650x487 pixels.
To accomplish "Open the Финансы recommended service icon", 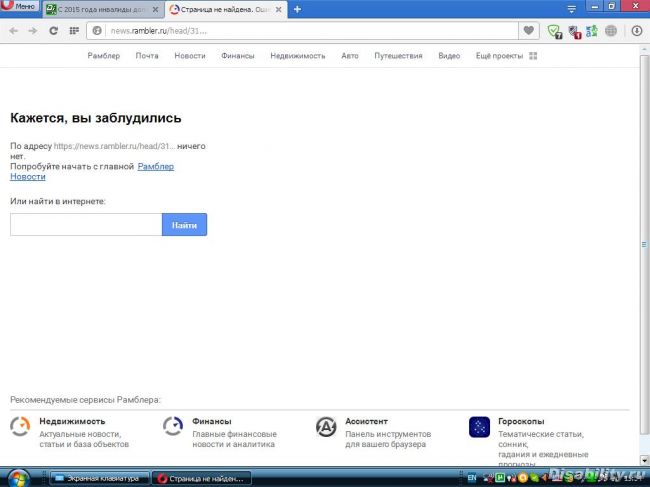I will coord(173,426).
